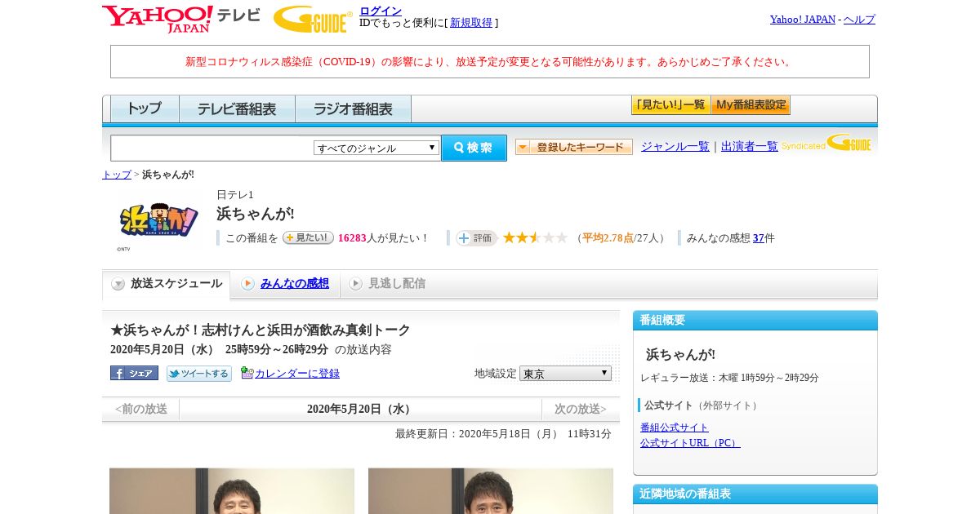Screen dimensions: 980x514
Task: Open the ジャンル一覧 link
Action: click(675, 147)
